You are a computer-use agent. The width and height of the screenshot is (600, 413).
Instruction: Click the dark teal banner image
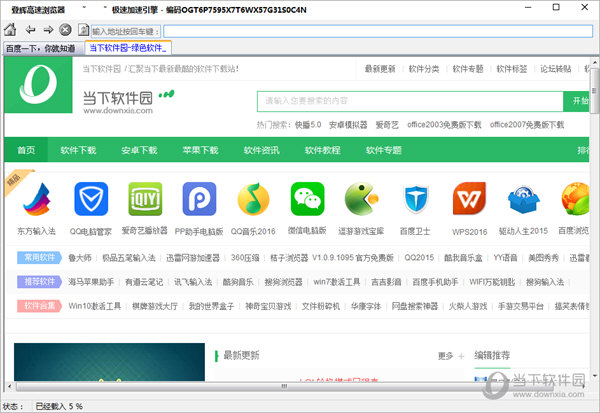point(109,362)
